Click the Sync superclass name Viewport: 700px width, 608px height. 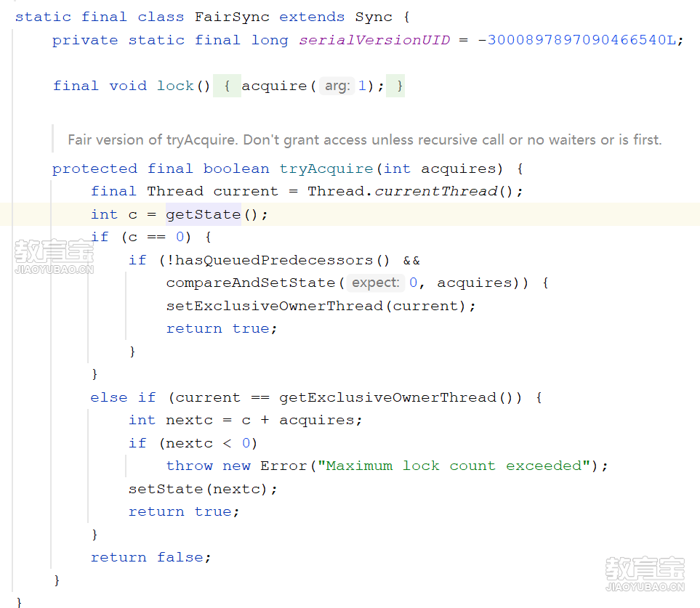coord(374,17)
